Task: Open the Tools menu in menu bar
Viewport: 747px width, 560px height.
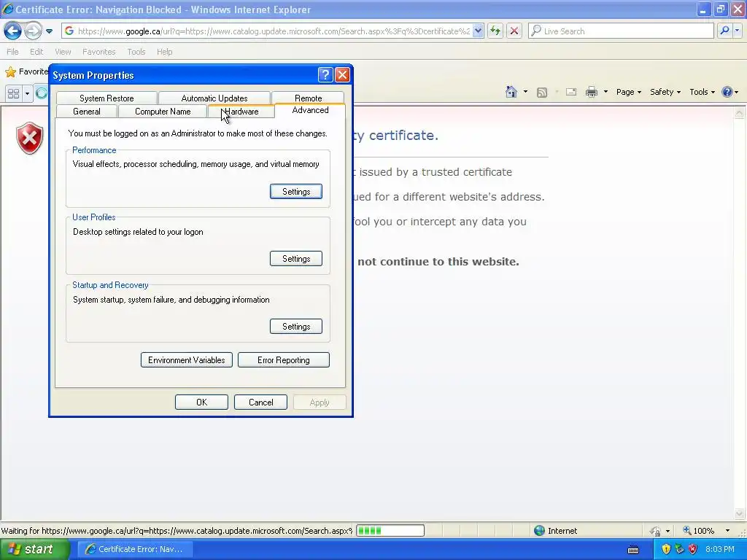Action: click(136, 52)
